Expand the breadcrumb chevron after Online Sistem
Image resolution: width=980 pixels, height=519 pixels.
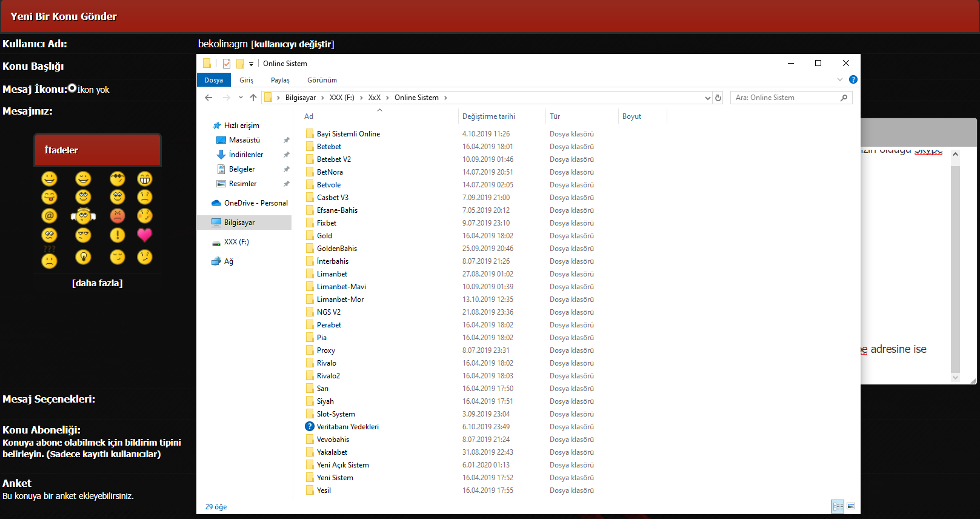(445, 98)
